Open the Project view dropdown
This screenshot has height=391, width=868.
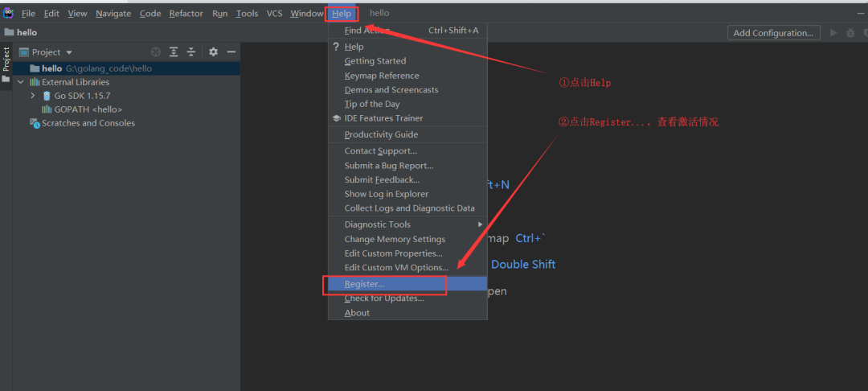coord(52,52)
